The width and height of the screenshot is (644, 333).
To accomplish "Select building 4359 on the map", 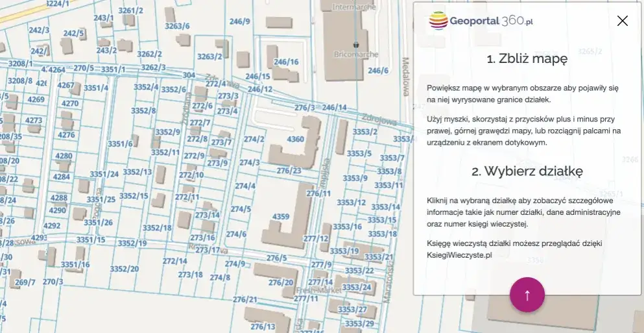I will tap(281, 216).
